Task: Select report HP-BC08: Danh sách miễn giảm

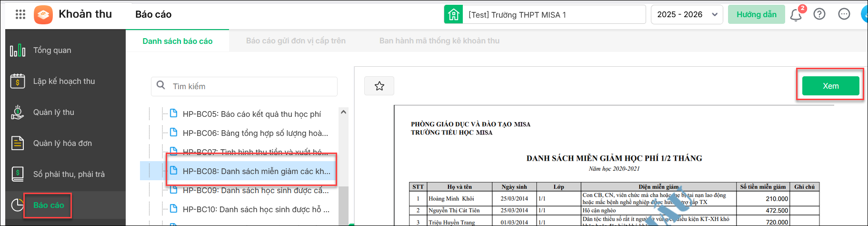Action: (x=256, y=171)
